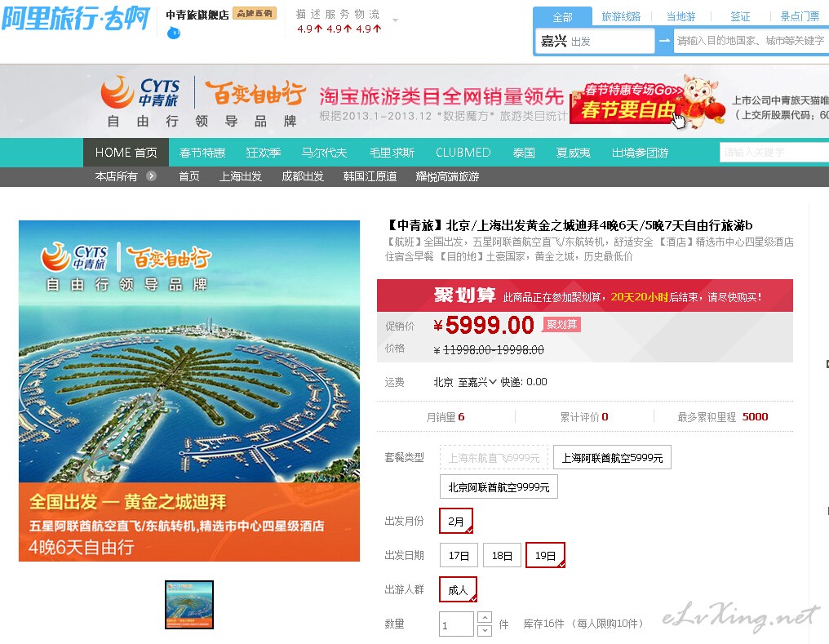Open the 出境参团游 menu item
This screenshot has width=829, height=644.
641,153
